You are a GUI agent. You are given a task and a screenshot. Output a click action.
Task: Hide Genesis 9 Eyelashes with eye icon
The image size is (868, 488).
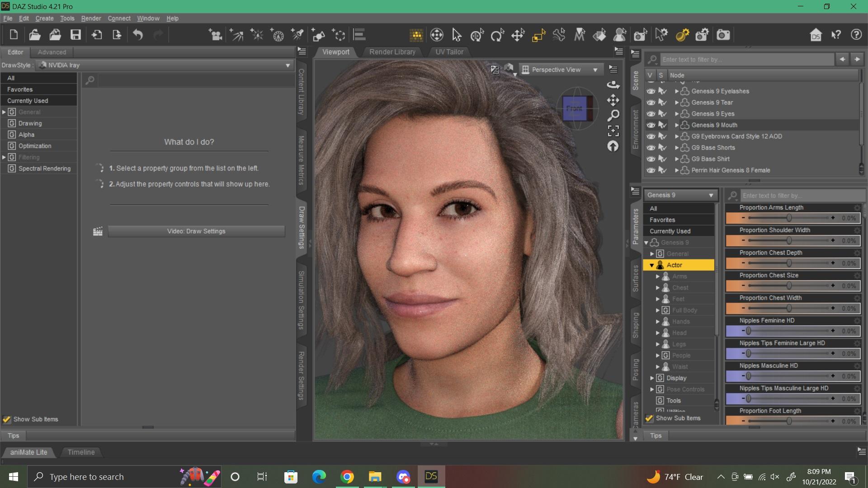coord(651,91)
